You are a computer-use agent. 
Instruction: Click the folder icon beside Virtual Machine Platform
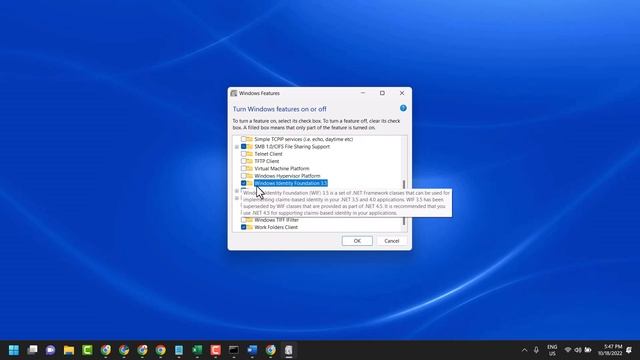click(249, 169)
